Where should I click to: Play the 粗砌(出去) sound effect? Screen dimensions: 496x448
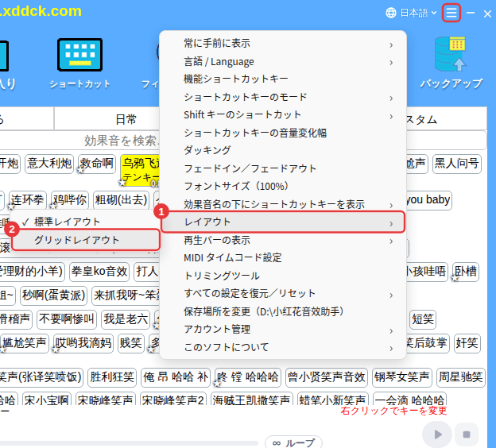point(121,200)
